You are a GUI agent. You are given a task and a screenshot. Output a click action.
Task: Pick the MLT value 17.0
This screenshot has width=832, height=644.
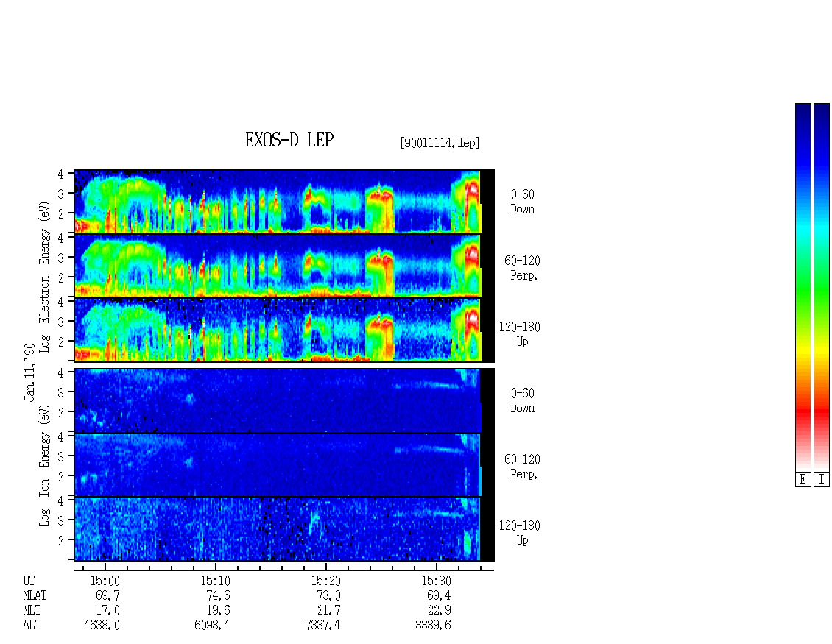[107, 611]
